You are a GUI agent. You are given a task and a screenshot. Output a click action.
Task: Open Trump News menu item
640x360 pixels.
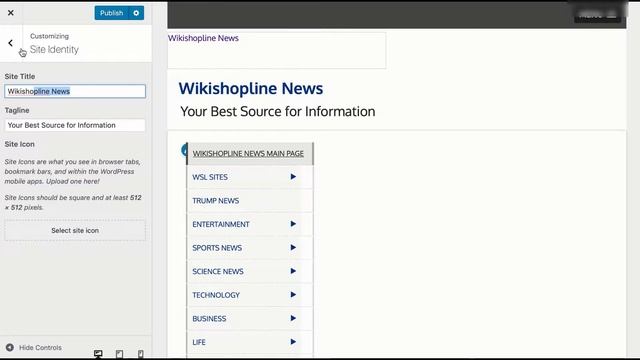216,201
